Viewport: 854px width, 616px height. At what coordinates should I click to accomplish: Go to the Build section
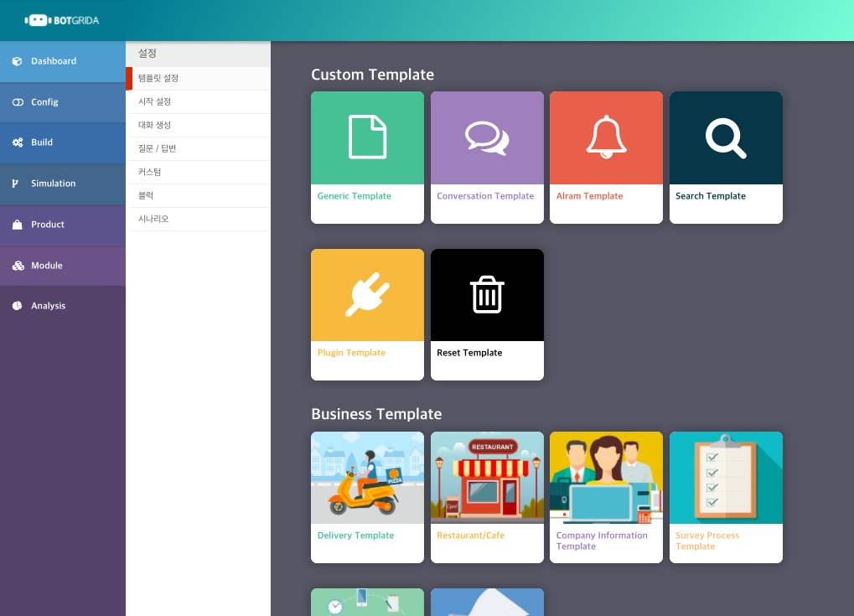coord(63,143)
